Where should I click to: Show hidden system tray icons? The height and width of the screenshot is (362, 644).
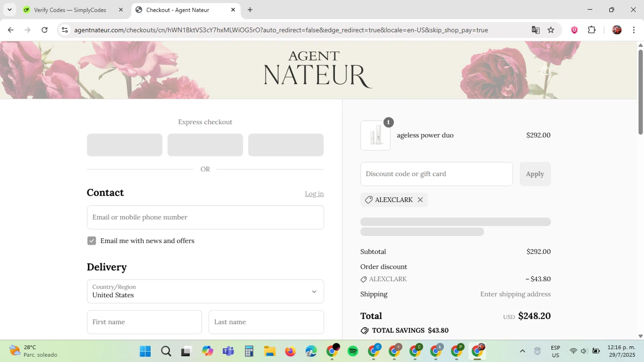pyautogui.click(x=522, y=351)
